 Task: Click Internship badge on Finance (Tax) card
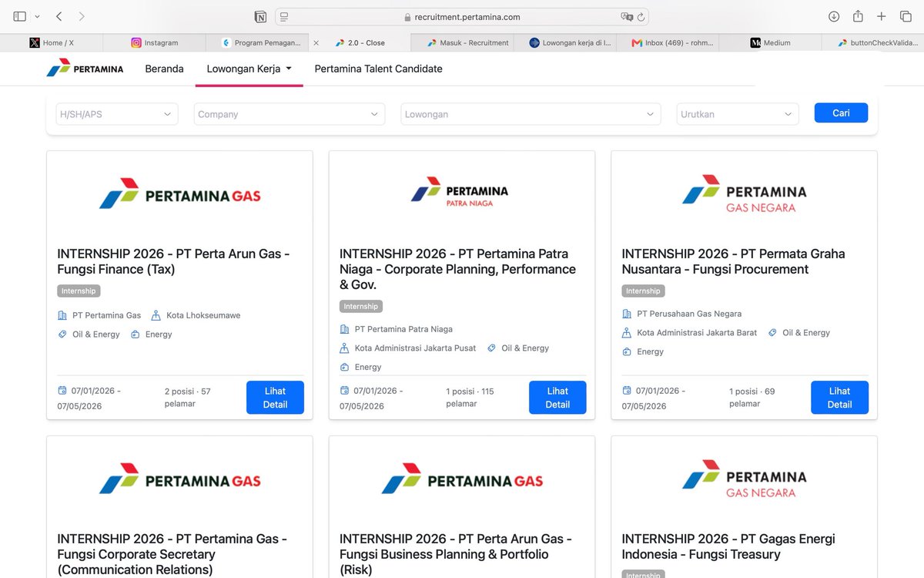coord(79,291)
